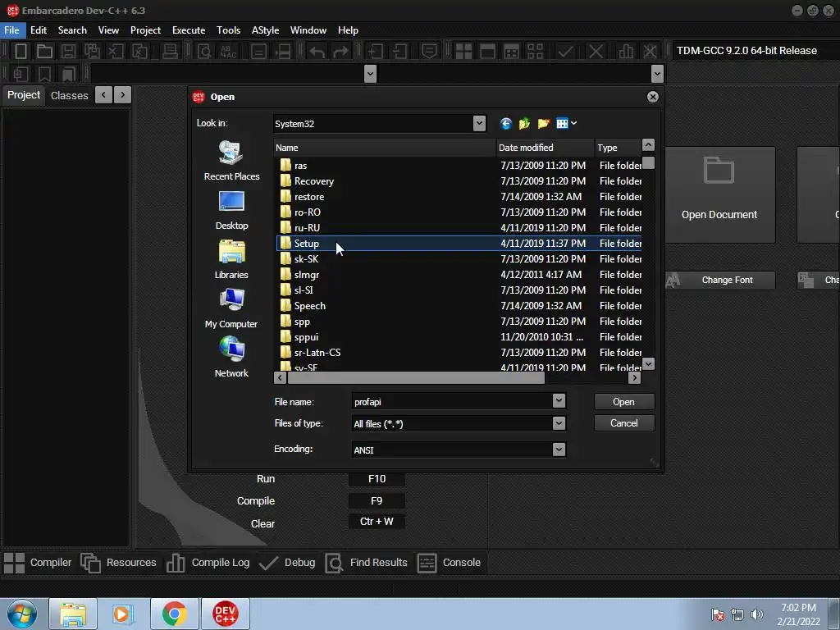Click the Save floppy toolbar icon
Viewport: 840px width, 630px height.
click(x=68, y=51)
